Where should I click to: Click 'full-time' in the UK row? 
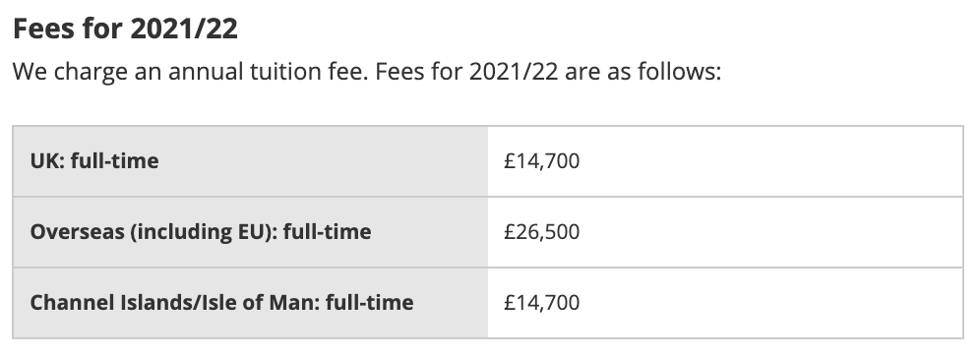coord(114,161)
